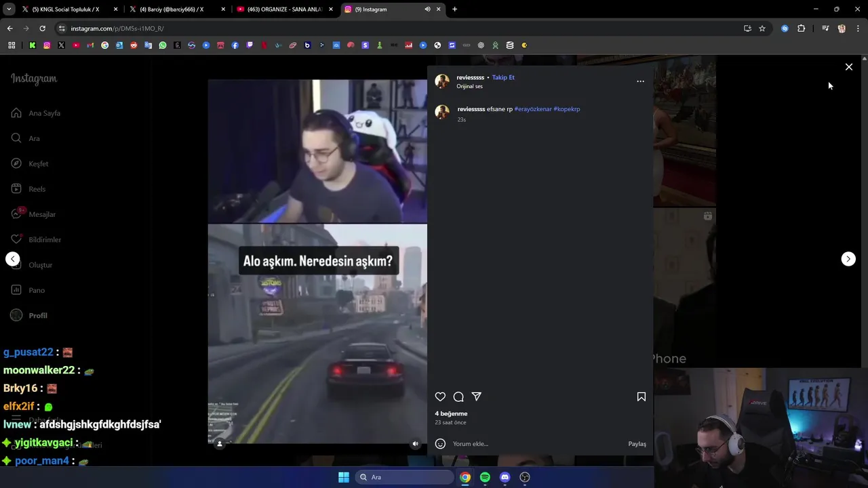The image size is (868, 488).
Task: Open Profil in sidebar
Action: (30, 316)
